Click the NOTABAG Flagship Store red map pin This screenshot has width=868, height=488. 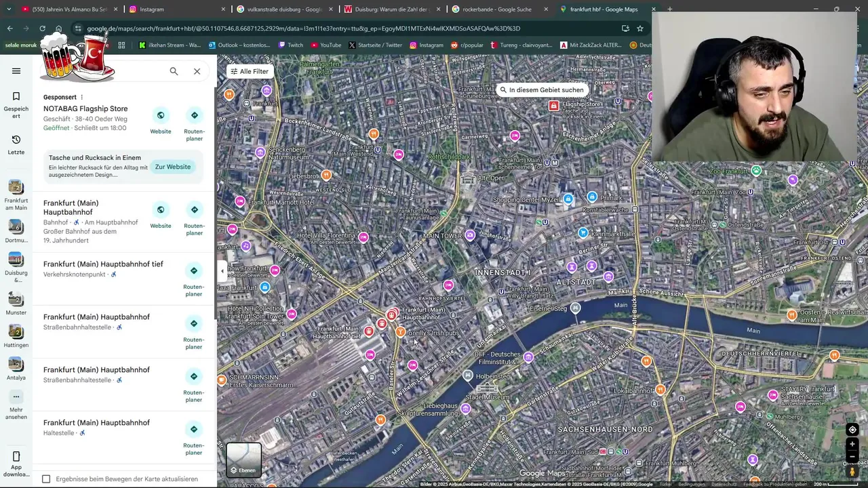[x=554, y=106]
